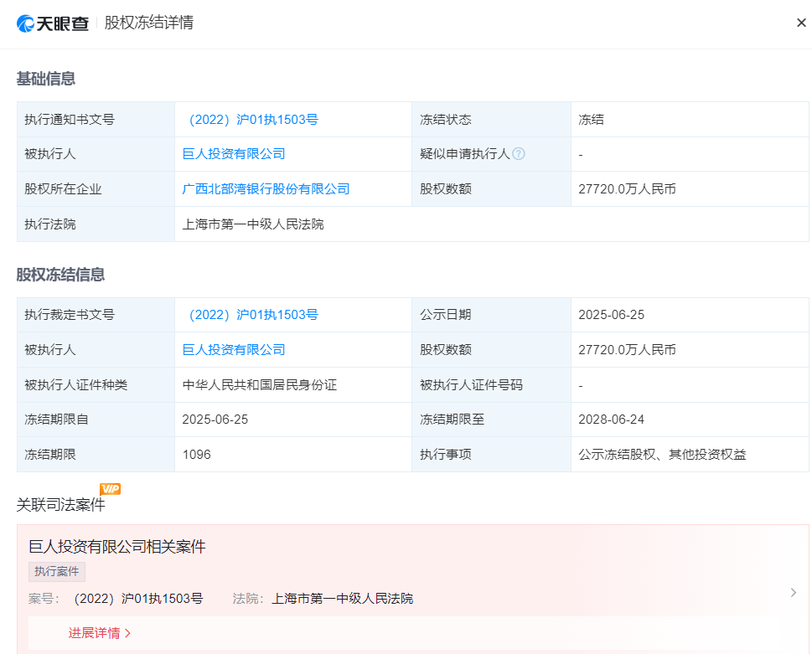Click the 执行案件 tag label

(57, 572)
